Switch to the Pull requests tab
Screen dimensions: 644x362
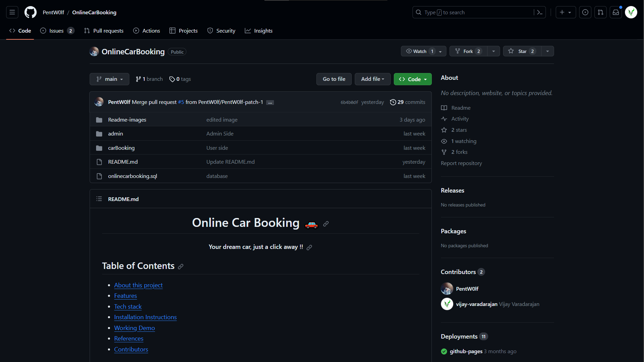point(104,31)
